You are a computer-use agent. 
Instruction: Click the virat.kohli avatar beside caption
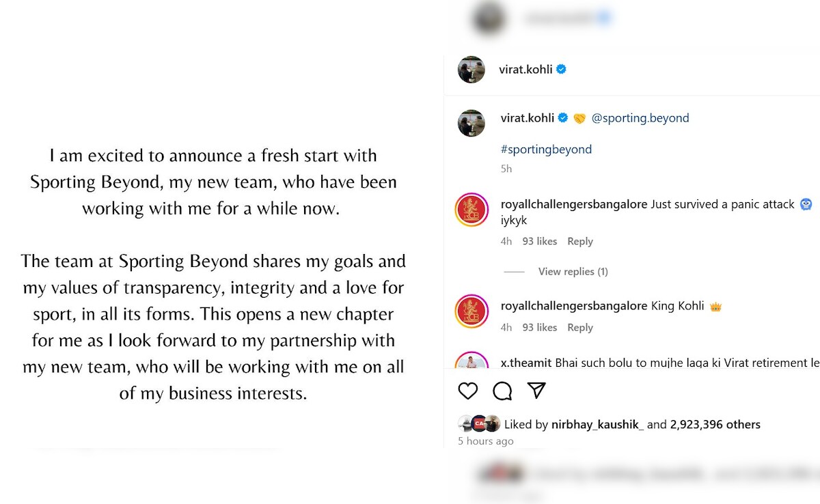pyautogui.click(x=471, y=123)
